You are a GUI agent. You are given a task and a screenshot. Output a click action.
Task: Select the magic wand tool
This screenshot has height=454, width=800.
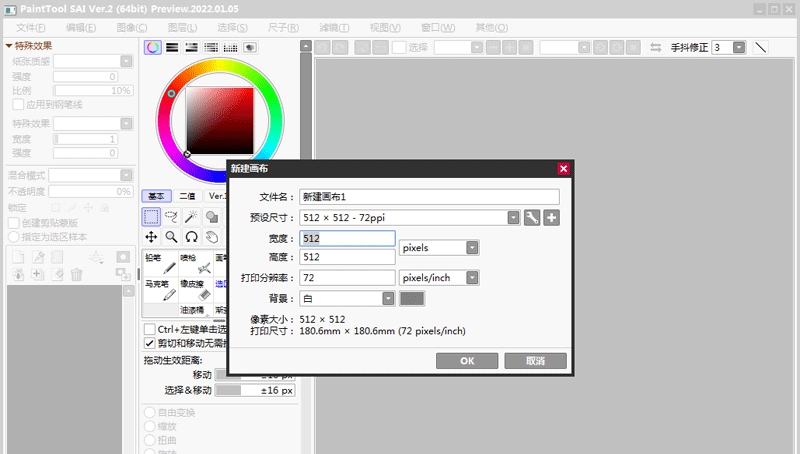(191, 217)
